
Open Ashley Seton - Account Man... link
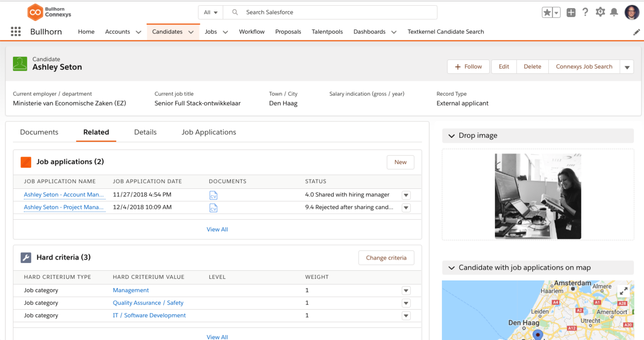(64, 195)
